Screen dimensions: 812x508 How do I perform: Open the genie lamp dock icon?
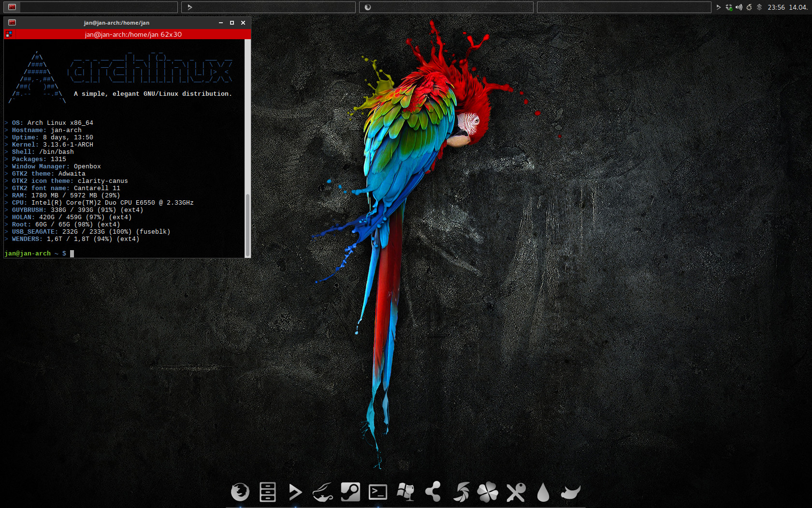pyautogui.click(x=322, y=492)
